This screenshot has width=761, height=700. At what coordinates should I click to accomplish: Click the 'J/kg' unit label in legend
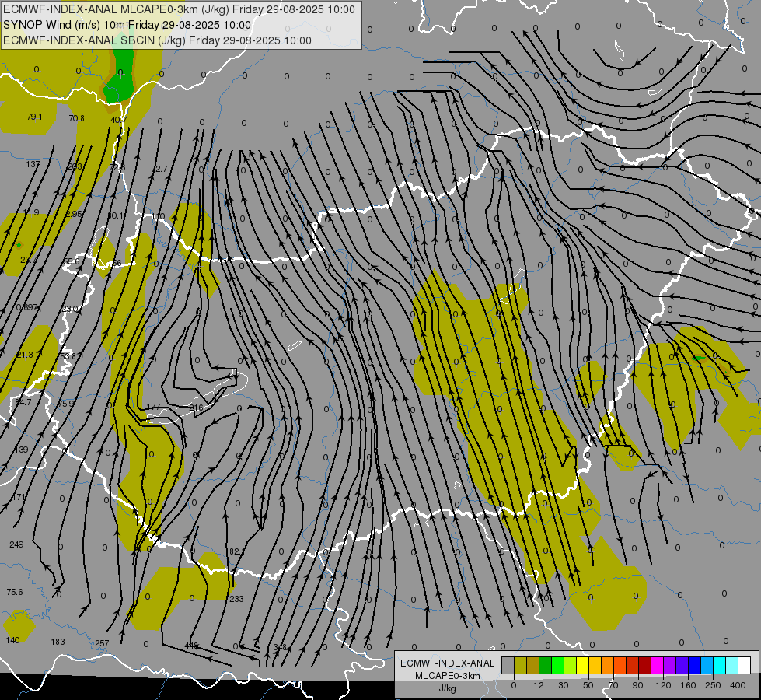pos(448,688)
